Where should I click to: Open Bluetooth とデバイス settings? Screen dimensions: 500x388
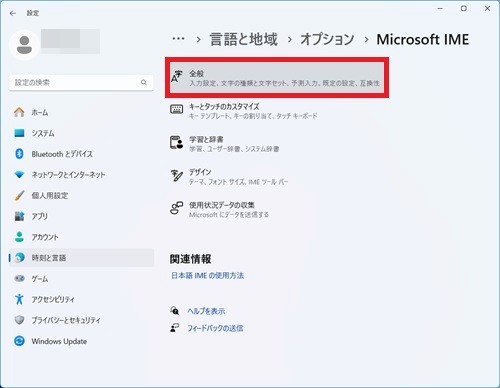[x=82, y=154]
